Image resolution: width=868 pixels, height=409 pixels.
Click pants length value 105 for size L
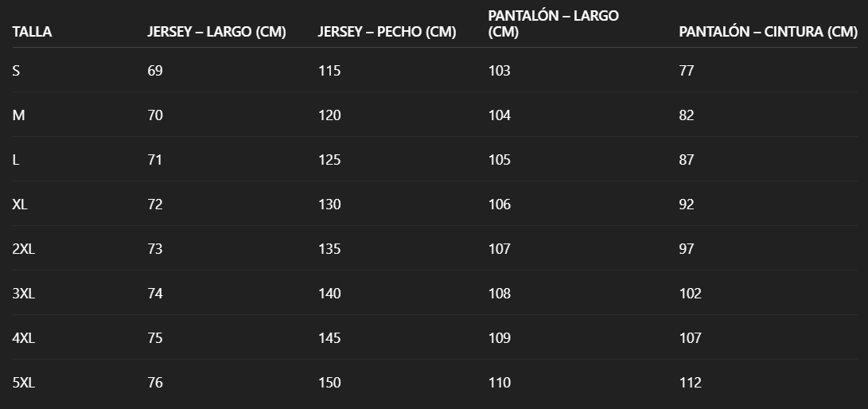(x=500, y=160)
